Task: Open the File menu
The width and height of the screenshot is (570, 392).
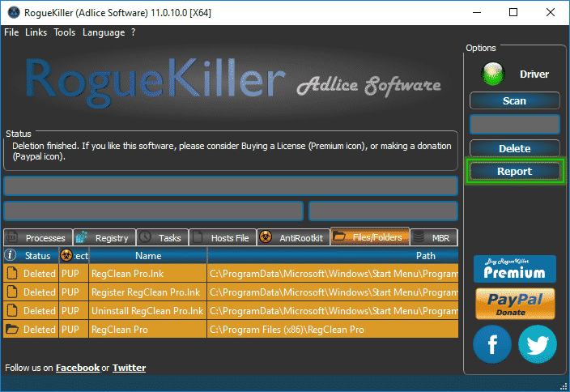Action: [11, 32]
